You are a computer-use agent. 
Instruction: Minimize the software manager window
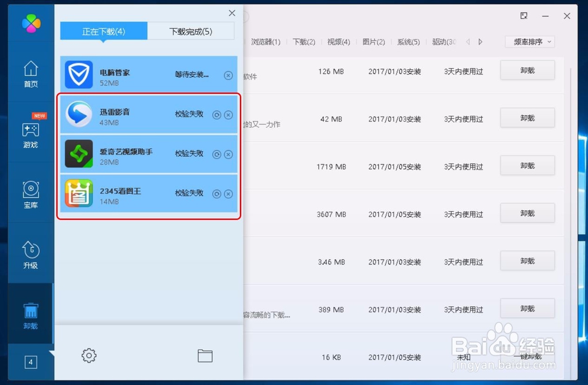(545, 16)
